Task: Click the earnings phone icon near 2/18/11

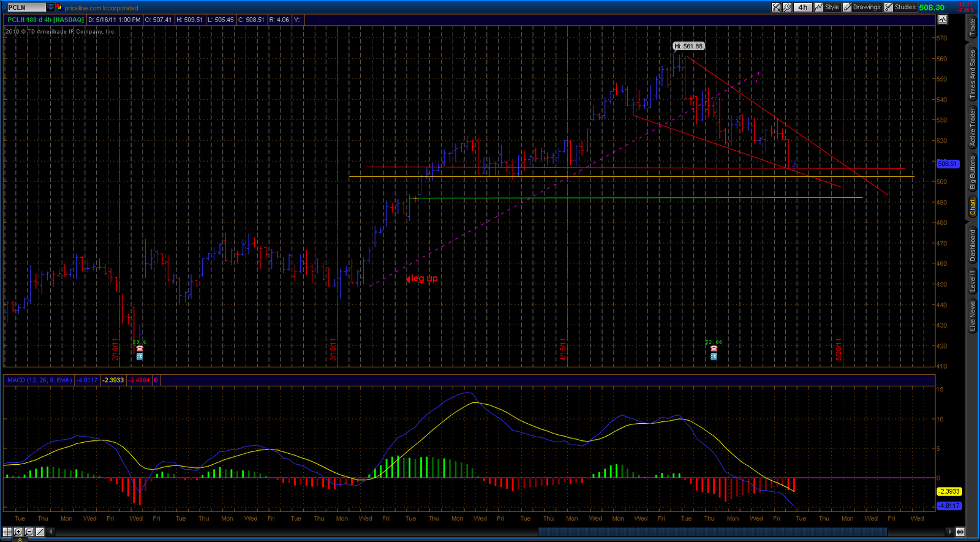Action: (140, 349)
